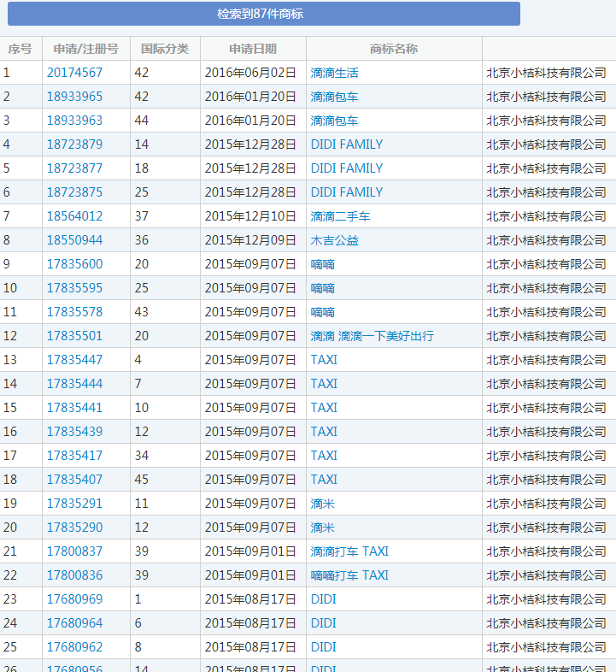Open registration number 17680964
The image size is (616, 672).
pos(74,624)
